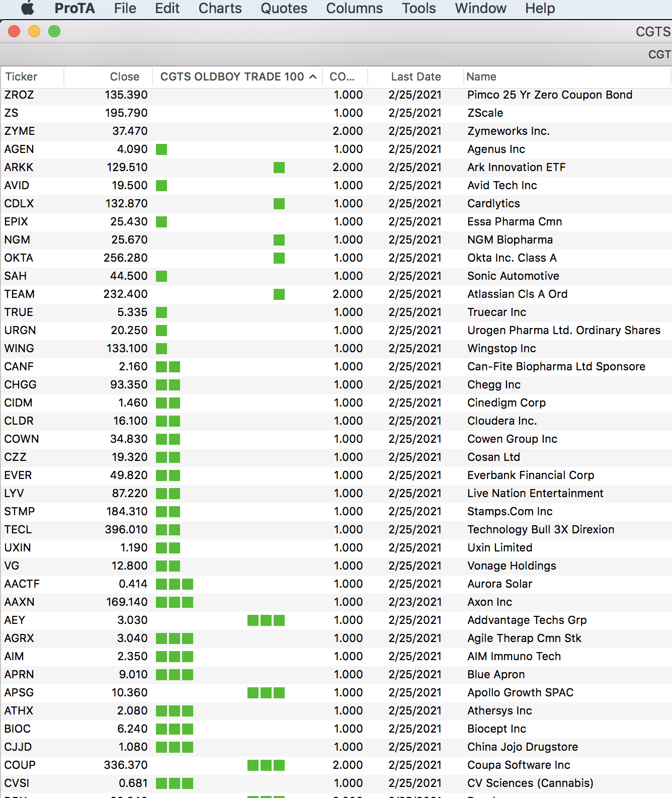Open the Quotes menu
Viewport: 672px width, 798px height.
[284, 8]
